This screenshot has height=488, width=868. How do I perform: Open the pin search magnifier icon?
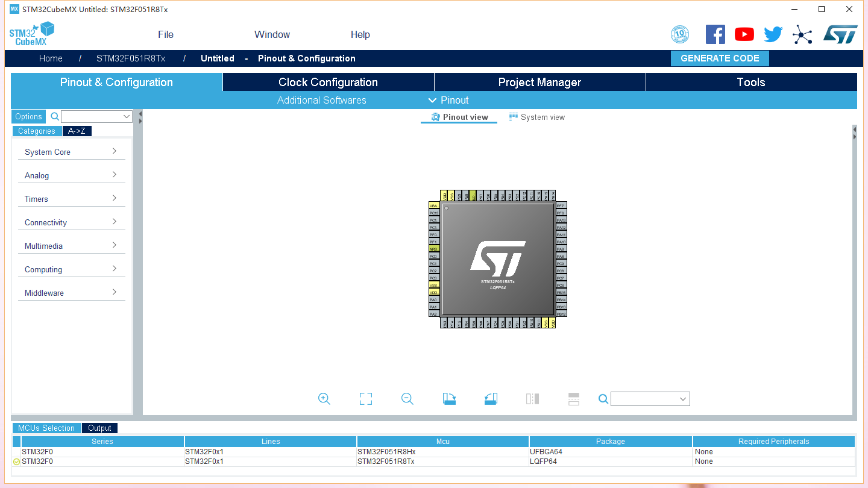point(603,398)
